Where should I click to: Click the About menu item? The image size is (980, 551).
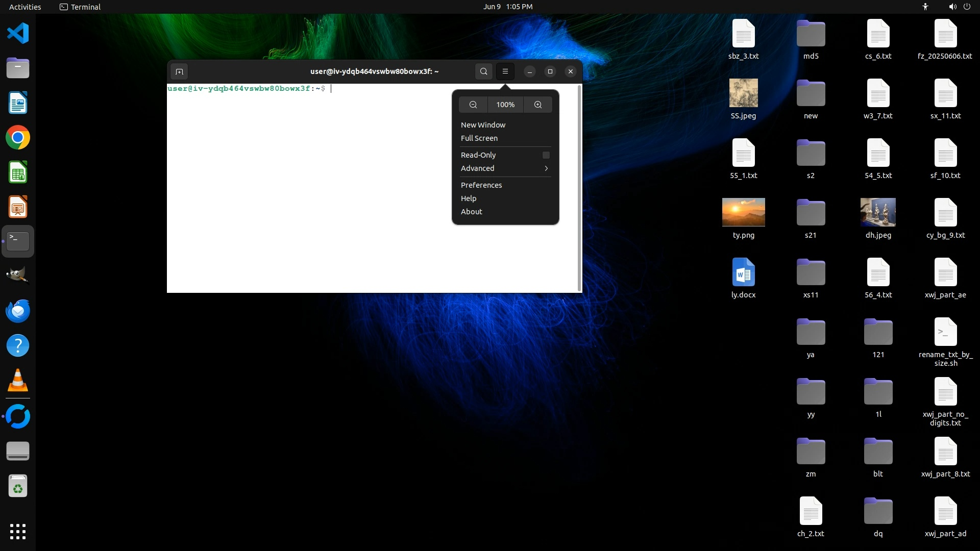pos(471,212)
